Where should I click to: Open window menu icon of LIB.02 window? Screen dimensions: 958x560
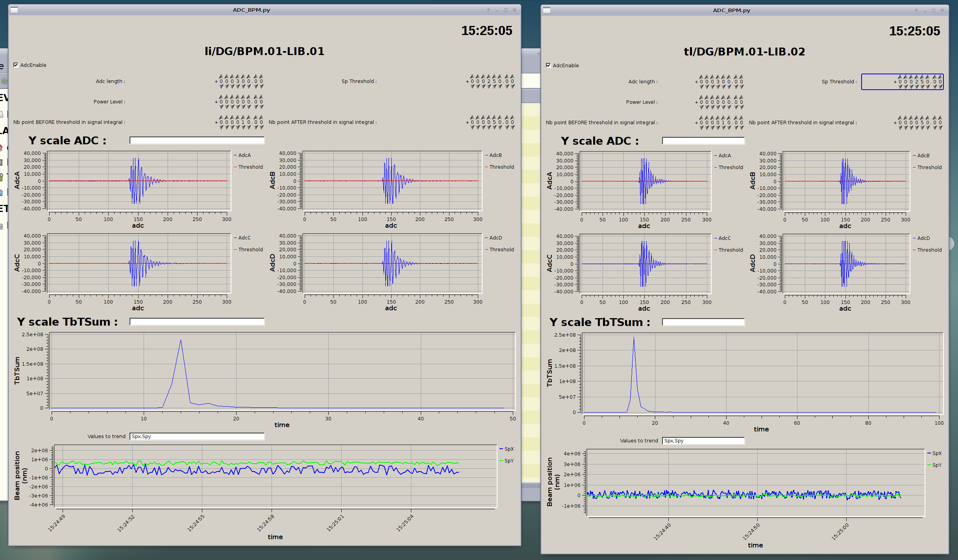547,11
